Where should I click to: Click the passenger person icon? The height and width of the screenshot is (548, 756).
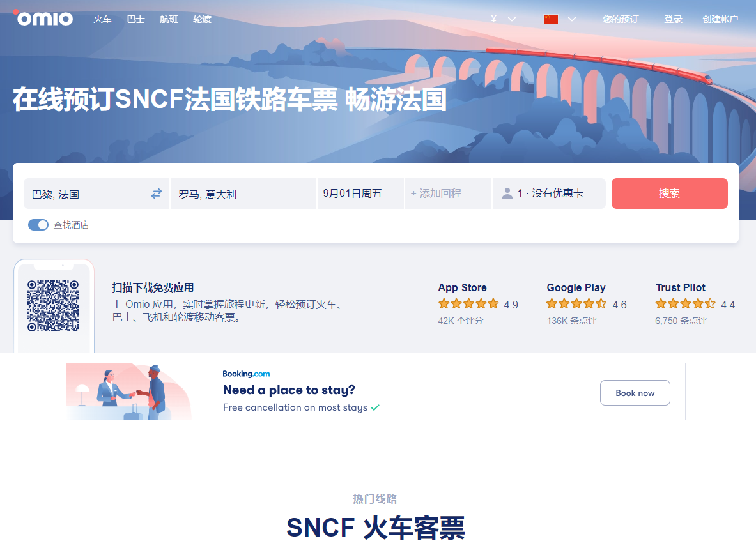pos(507,194)
